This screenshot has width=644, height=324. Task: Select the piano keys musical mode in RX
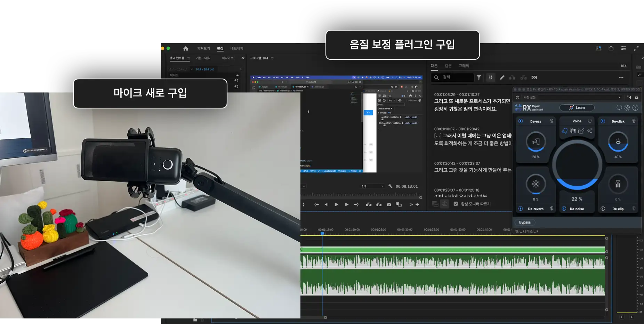pos(573,131)
